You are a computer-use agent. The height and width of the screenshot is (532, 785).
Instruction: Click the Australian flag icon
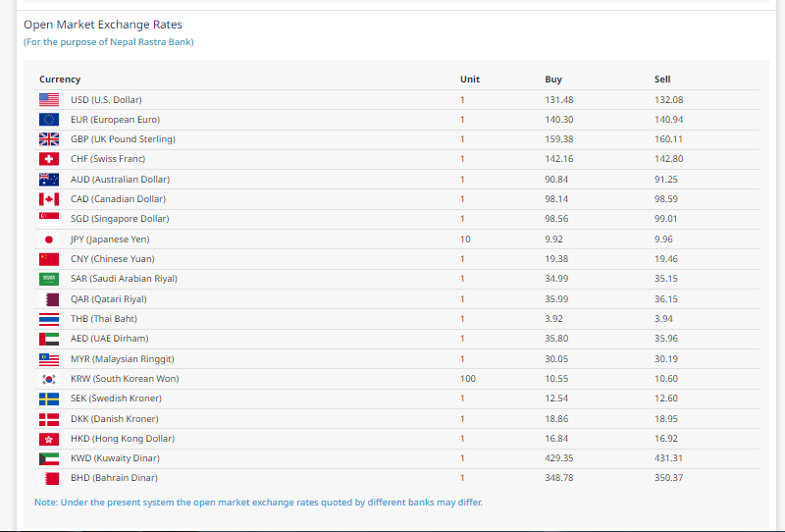49,180
